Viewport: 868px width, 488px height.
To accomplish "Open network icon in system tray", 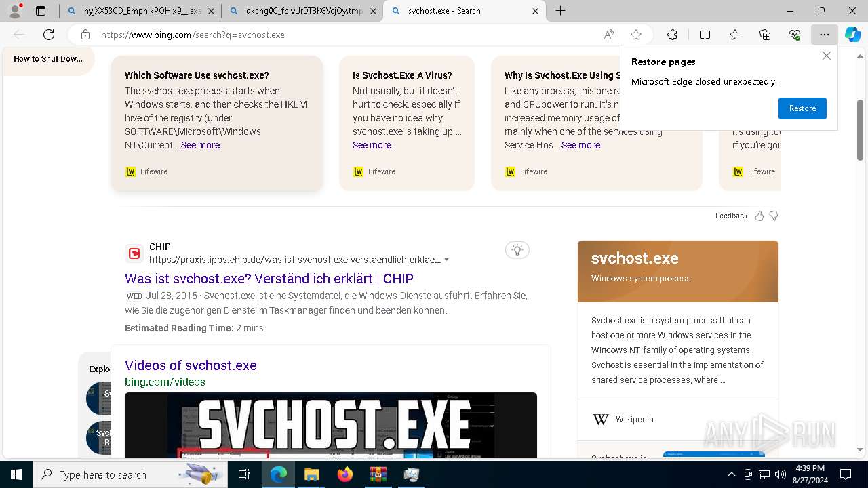I will 764,474.
